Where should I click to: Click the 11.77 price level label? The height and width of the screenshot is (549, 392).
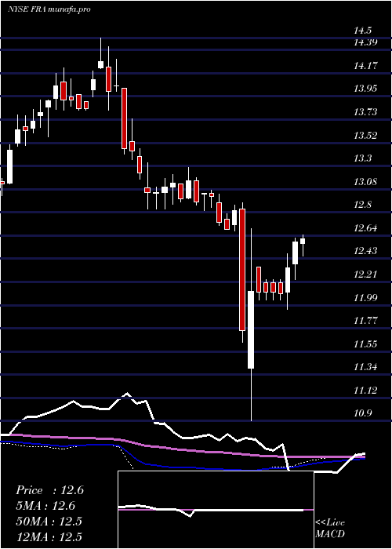pos(365,321)
